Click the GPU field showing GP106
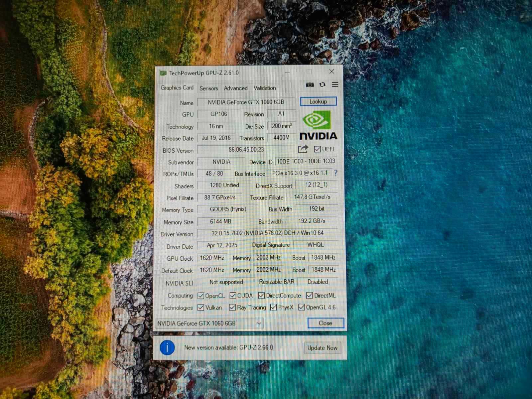Image resolution: width=532 pixels, height=399 pixels. (x=218, y=114)
